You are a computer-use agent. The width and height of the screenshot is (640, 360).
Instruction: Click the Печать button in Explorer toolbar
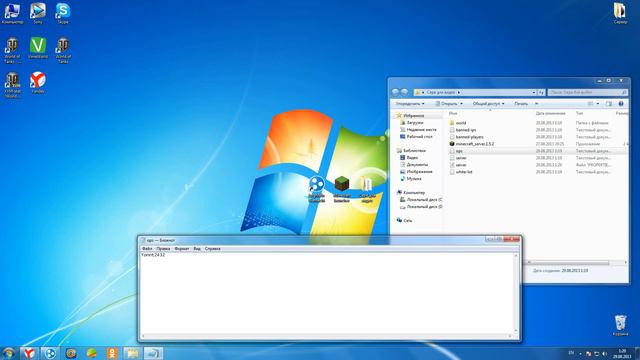coord(521,104)
